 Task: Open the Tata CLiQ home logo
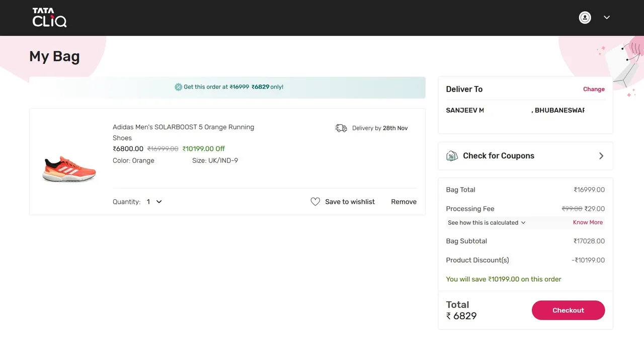[49, 18]
